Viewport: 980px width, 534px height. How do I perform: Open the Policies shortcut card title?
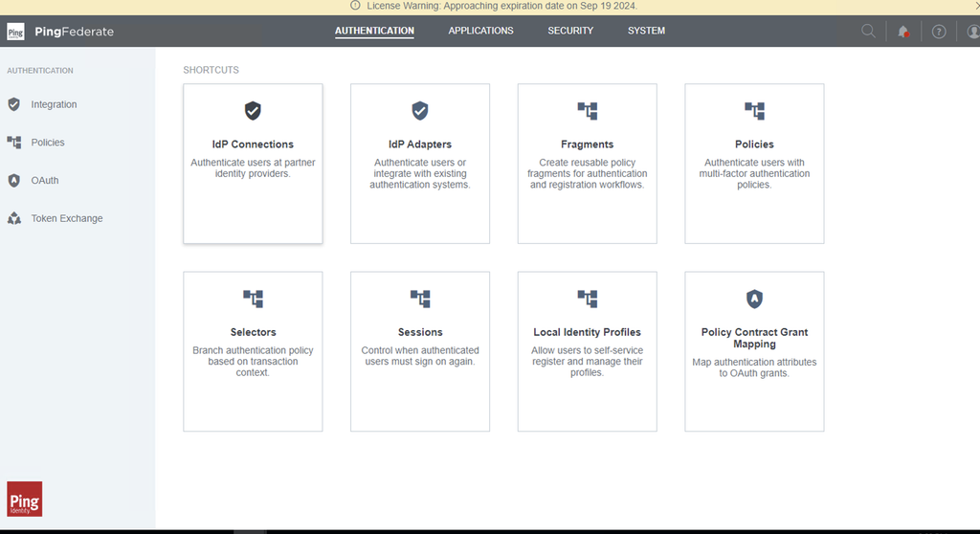pos(754,144)
